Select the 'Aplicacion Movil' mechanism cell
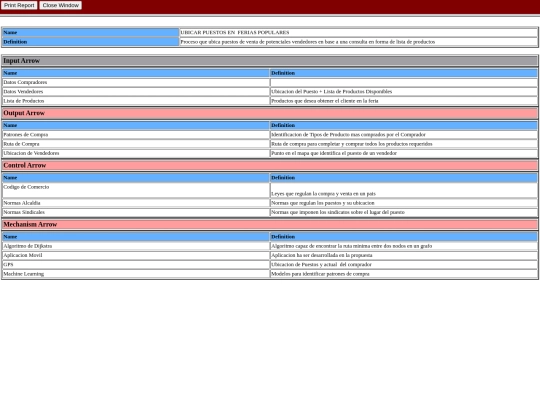 point(136,256)
